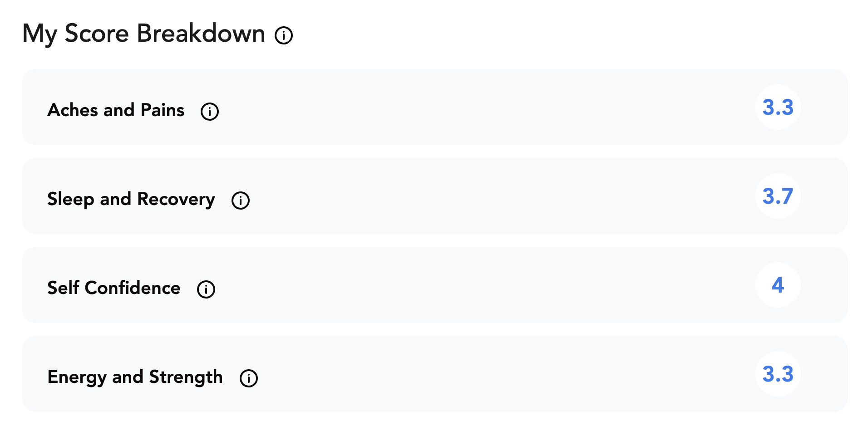Click the Sleep and Recovery info icon
The width and height of the screenshot is (868, 421).
[x=241, y=200]
